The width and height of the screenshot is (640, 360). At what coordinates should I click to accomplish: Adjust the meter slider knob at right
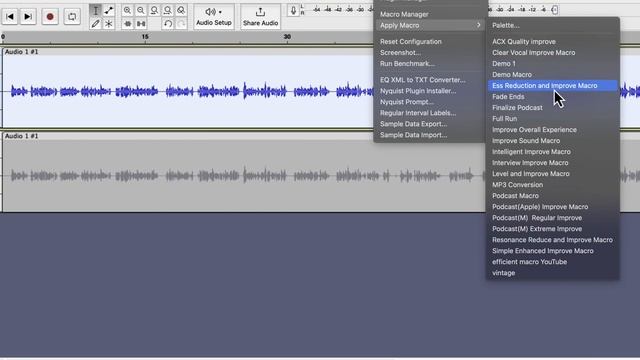554,10
